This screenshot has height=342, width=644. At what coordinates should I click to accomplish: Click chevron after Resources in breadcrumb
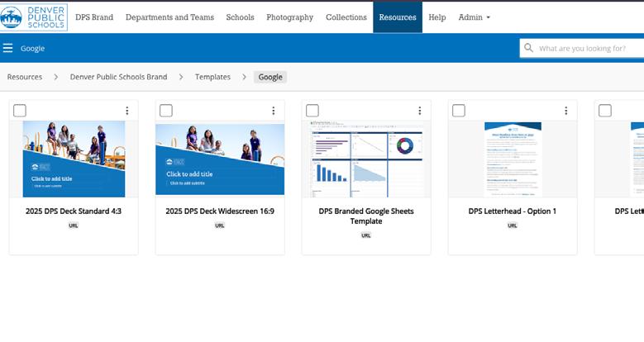(56, 77)
